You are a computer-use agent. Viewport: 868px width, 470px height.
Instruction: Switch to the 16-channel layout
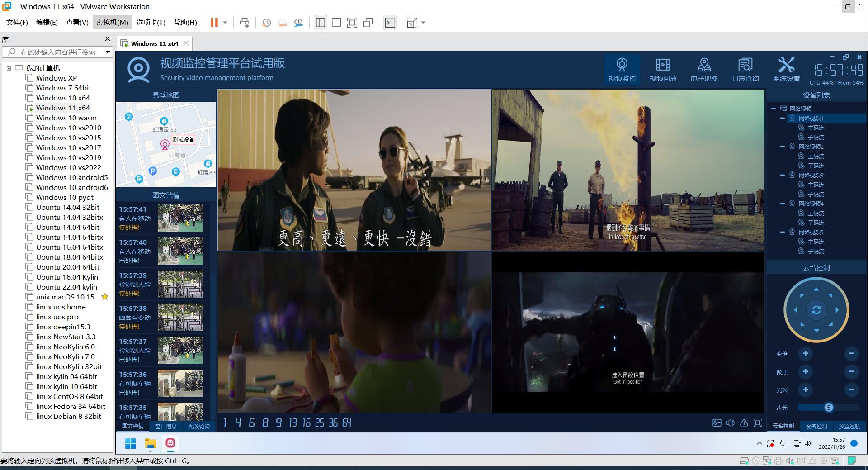307,423
